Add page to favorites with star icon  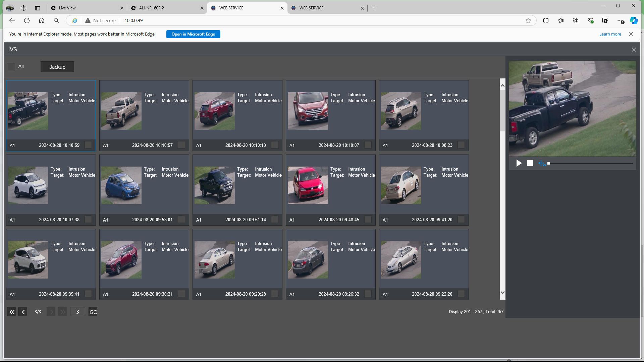point(528,20)
